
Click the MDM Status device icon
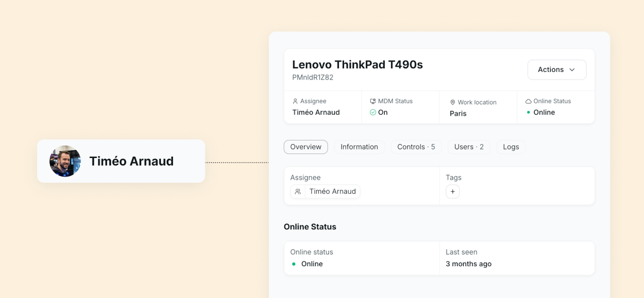(x=373, y=101)
